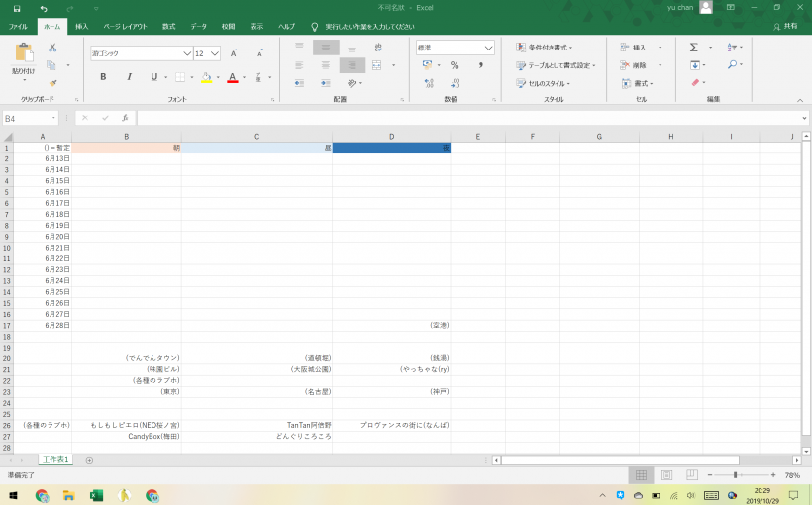Switch to the Data (データ) tab
This screenshot has height=505, width=812.
(198, 27)
